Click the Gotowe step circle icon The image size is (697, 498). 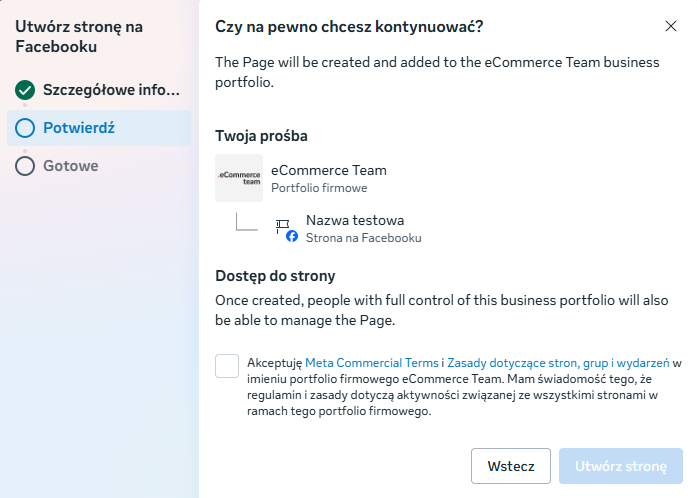25,165
